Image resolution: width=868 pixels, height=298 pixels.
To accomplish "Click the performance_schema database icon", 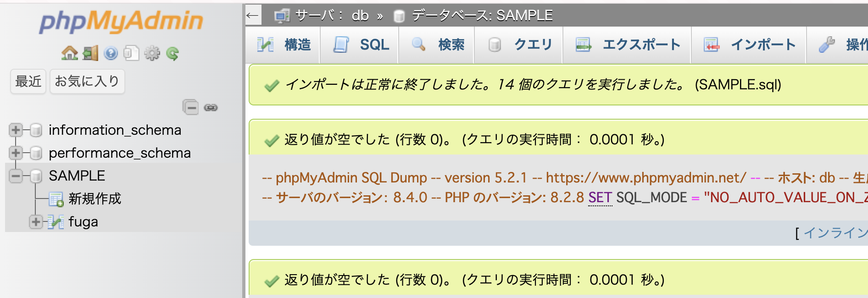I will click(x=36, y=153).
